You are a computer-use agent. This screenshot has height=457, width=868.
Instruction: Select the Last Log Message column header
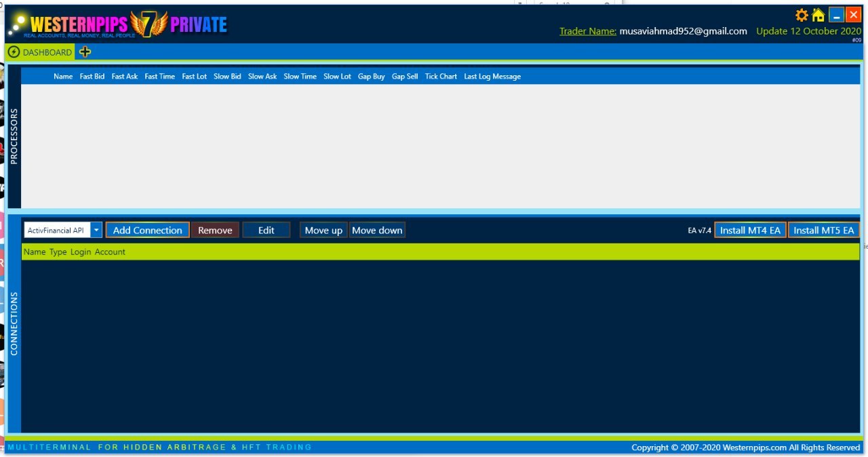coord(492,77)
